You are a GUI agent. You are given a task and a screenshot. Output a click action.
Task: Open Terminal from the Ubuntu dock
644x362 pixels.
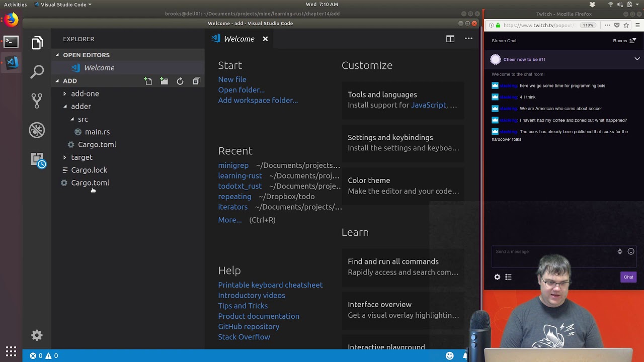tap(11, 41)
